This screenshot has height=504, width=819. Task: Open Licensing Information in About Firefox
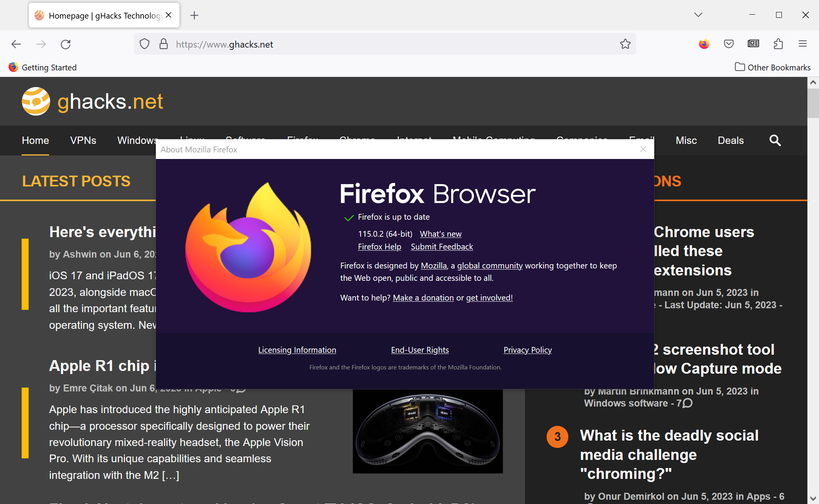coord(297,349)
